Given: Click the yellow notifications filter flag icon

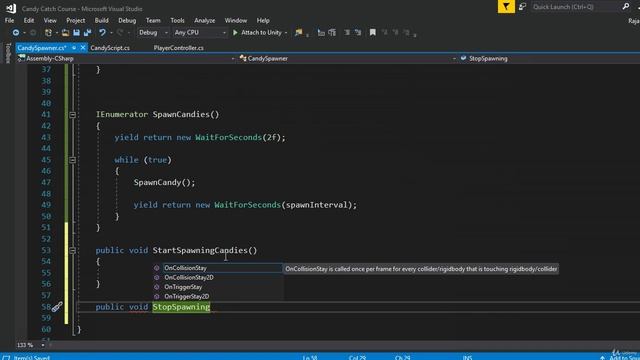Looking at the screenshot, I should [506, 7].
